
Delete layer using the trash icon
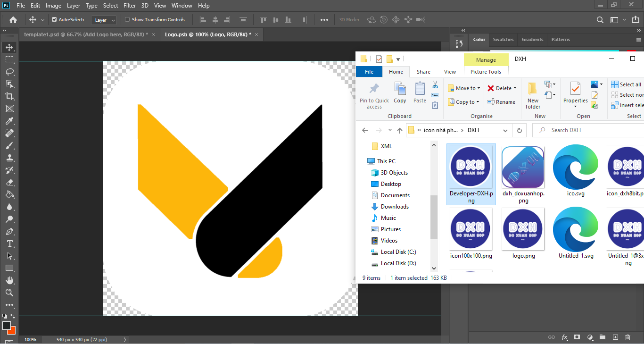pos(627,337)
